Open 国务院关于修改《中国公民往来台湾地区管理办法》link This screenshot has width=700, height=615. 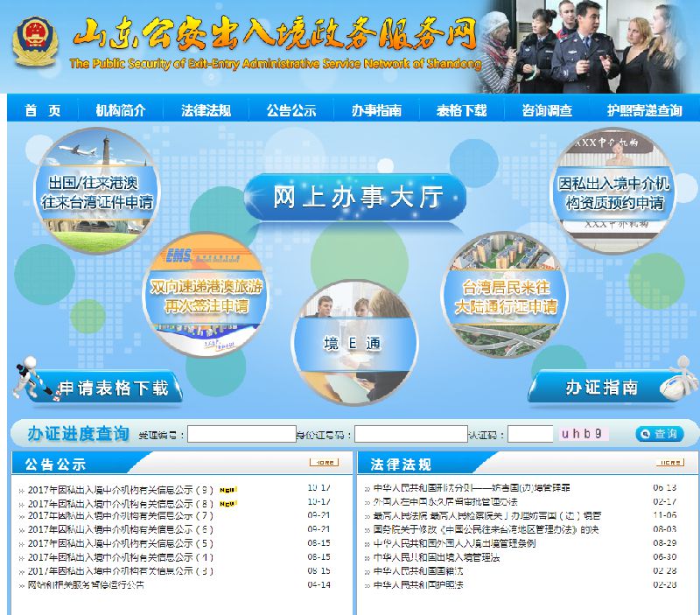(x=486, y=530)
